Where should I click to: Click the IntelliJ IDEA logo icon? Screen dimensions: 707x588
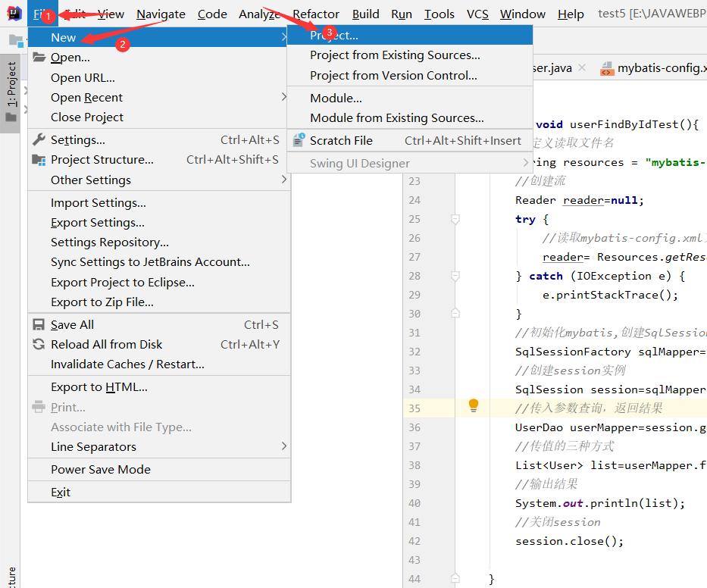click(14, 14)
